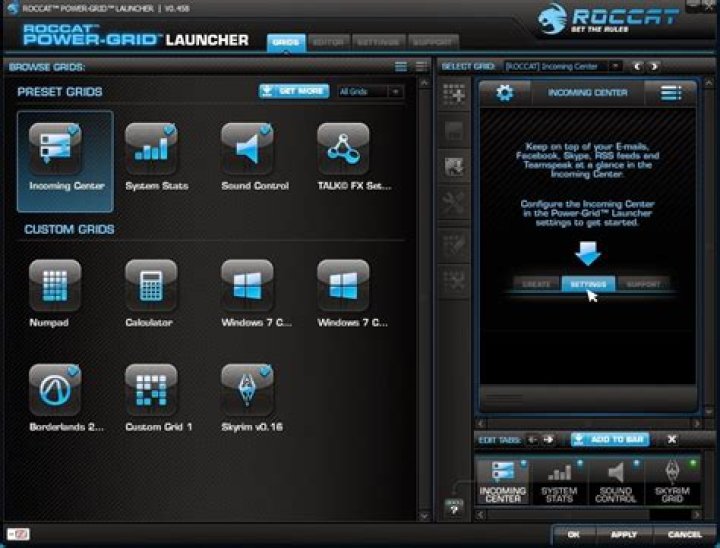Screen dimensions: 720x548
Task: Expand the Select Grid combo box
Action: tap(563, 67)
